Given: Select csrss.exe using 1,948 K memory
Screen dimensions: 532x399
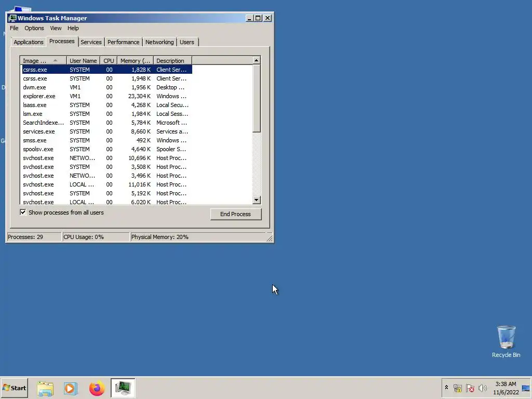Looking at the screenshot, I should [107, 78].
